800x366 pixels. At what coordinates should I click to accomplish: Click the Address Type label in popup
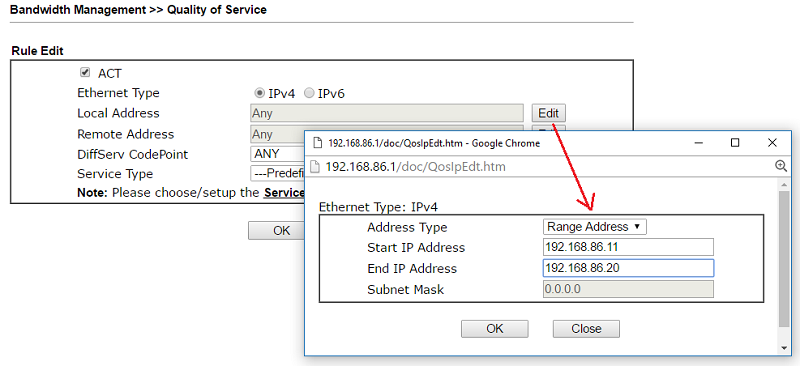(407, 227)
